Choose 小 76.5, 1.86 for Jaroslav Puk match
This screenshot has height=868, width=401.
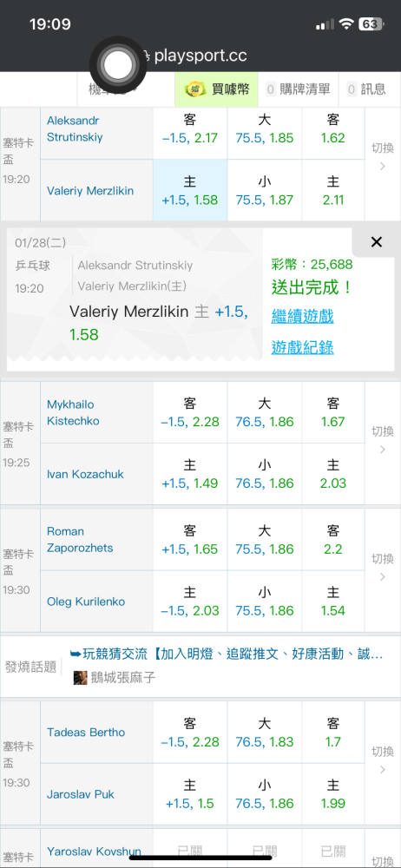(x=264, y=794)
